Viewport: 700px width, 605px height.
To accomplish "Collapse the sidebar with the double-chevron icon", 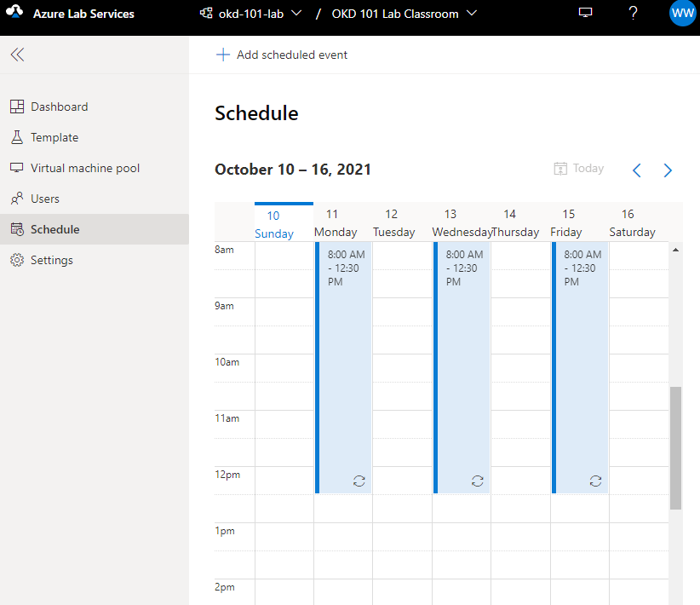I will click(17, 55).
